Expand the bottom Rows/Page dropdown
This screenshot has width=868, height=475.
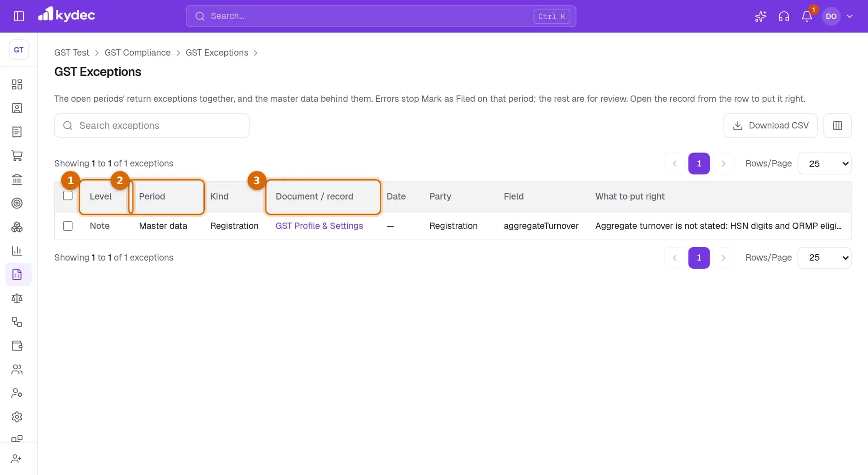coord(825,257)
